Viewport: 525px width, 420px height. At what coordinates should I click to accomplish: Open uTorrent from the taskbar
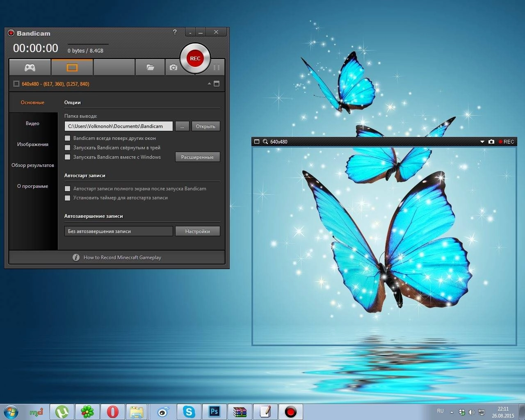(62, 412)
